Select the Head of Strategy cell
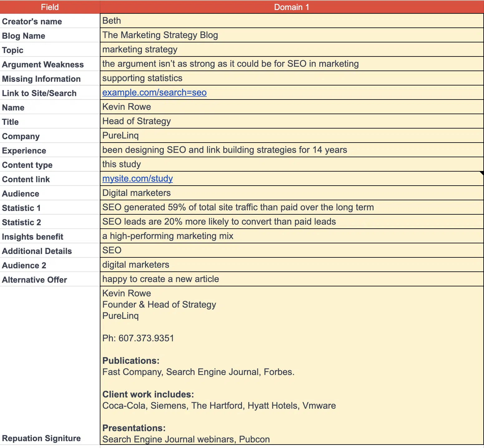Viewport: 484px width, 448px height. (292, 121)
